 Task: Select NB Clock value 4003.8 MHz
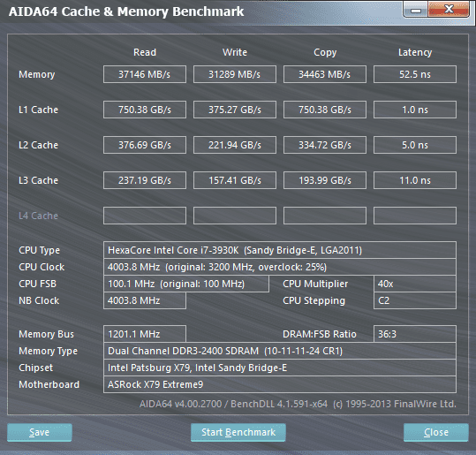145,300
